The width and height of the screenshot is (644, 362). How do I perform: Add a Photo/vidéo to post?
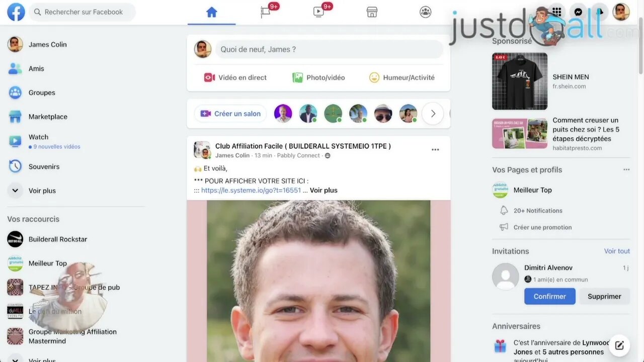tap(318, 77)
